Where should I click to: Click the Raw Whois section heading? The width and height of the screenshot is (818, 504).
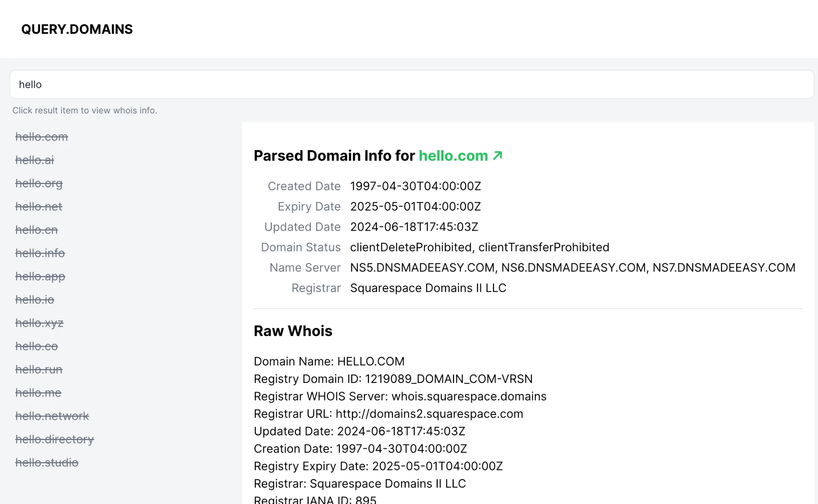293,331
